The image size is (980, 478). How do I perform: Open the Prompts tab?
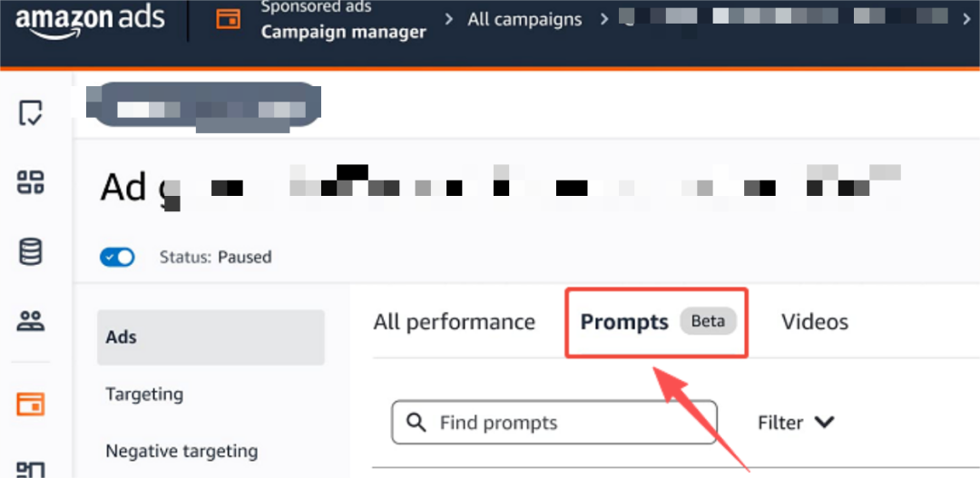pos(624,322)
